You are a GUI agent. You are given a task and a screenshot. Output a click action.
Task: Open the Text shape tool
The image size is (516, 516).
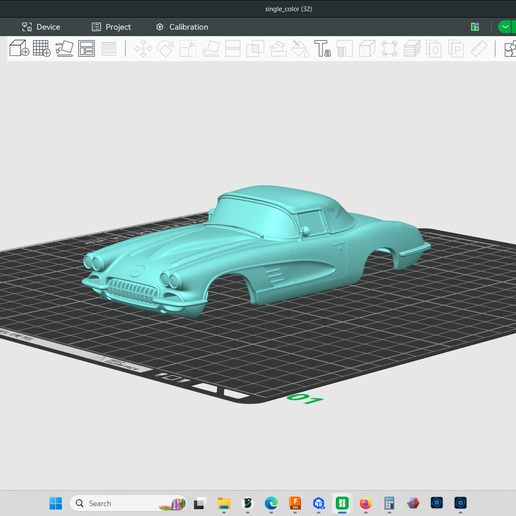(x=322, y=49)
